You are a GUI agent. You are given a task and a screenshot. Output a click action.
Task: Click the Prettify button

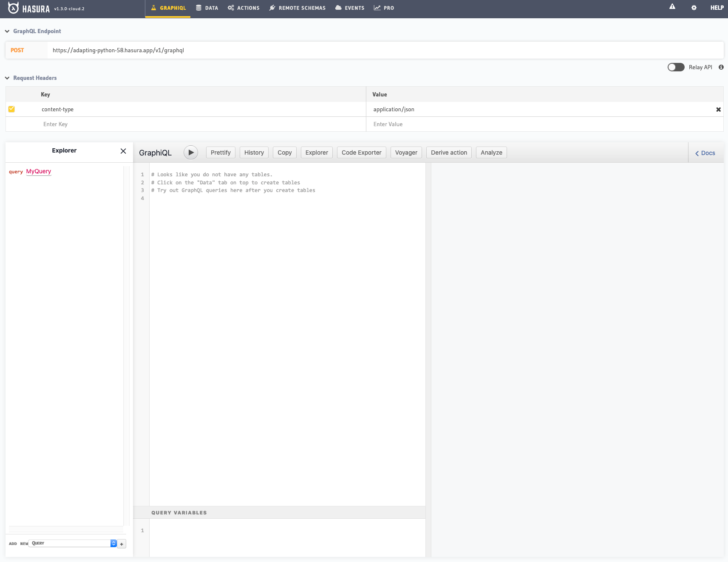tap(221, 153)
